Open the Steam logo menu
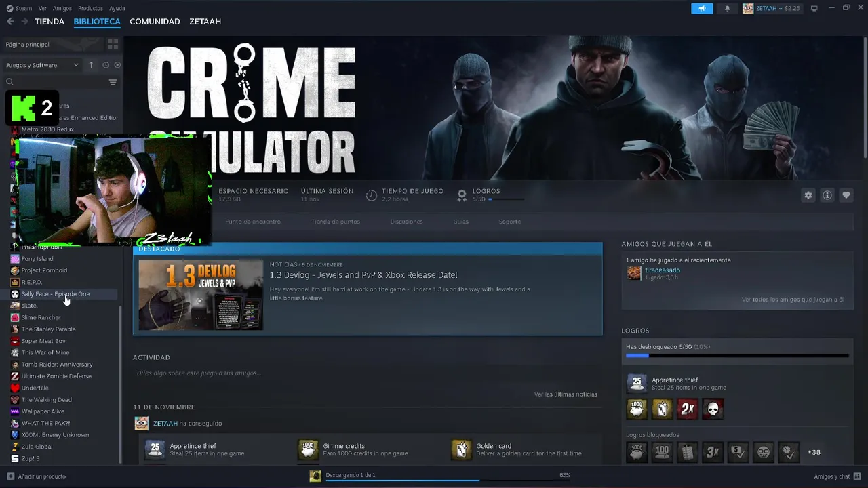The height and width of the screenshot is (488, 868). (19, 8)
